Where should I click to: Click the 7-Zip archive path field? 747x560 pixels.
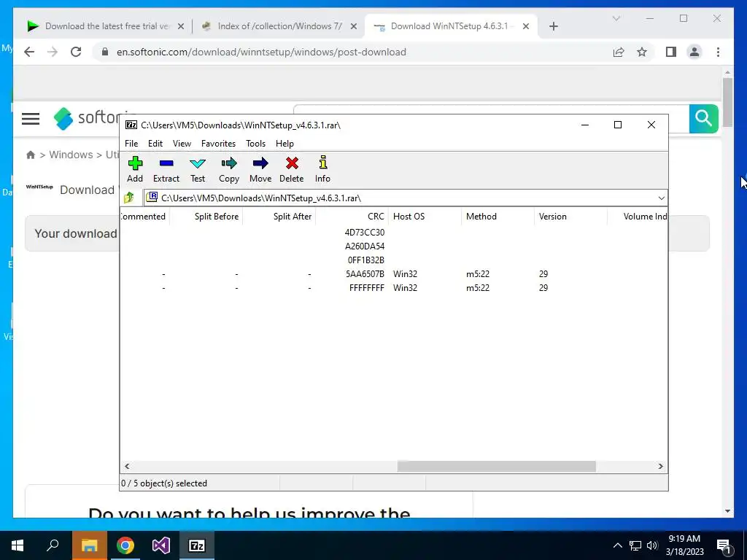(x=400, y=198)
